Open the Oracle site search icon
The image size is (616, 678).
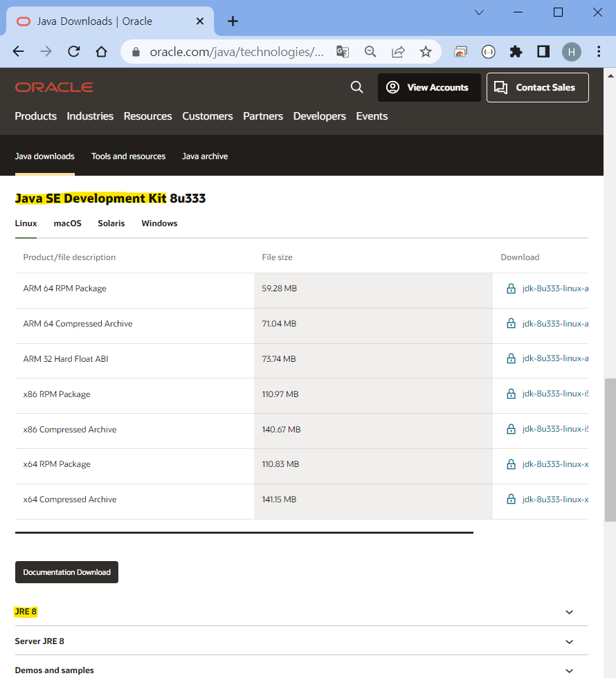(357, 87)
